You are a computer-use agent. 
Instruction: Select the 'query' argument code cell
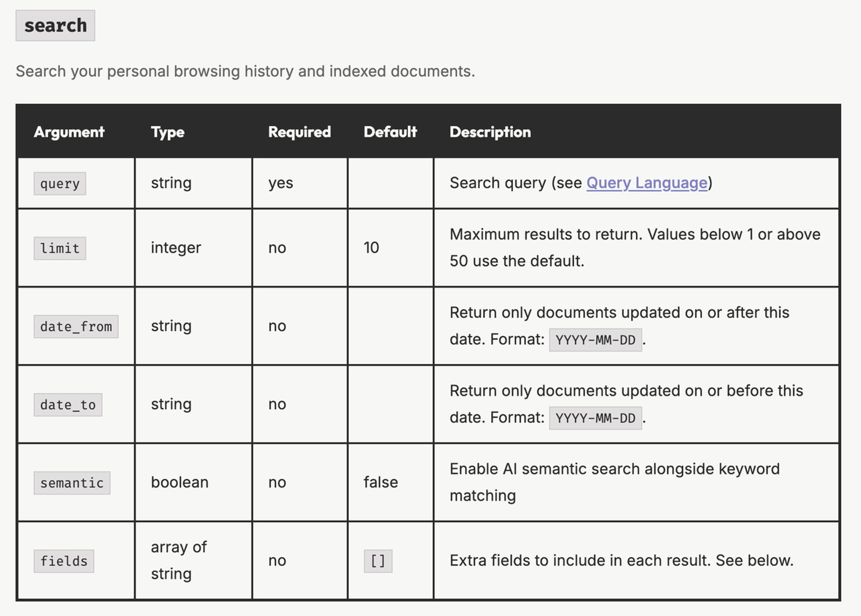[60, 183]
